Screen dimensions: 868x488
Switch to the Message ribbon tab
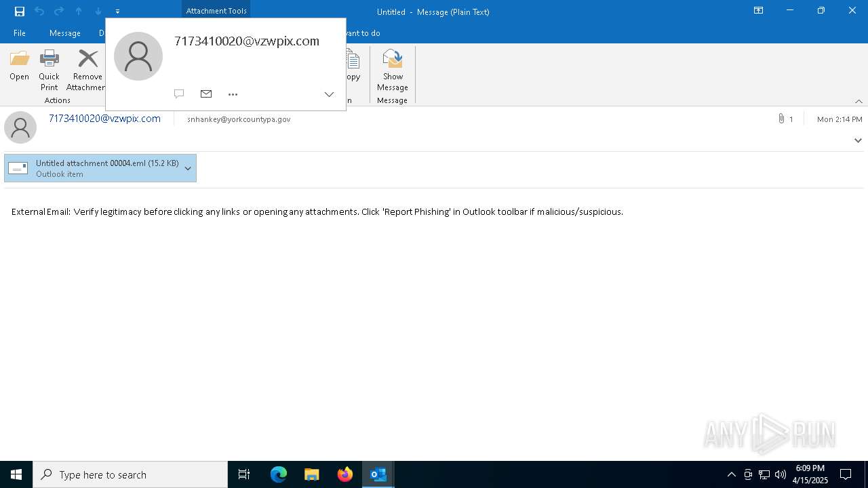pyautogui.click(x=65, y=33)
